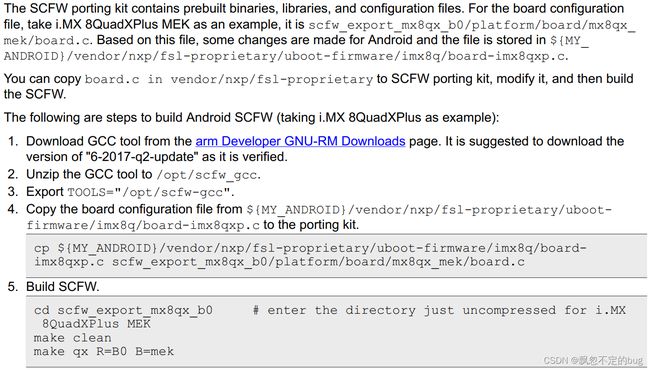This screenshot has height=370, width=650.
Task: Click 'firmware/imx8q/board-imx8qxp.c' in step 4
Action: click(143, 225)
